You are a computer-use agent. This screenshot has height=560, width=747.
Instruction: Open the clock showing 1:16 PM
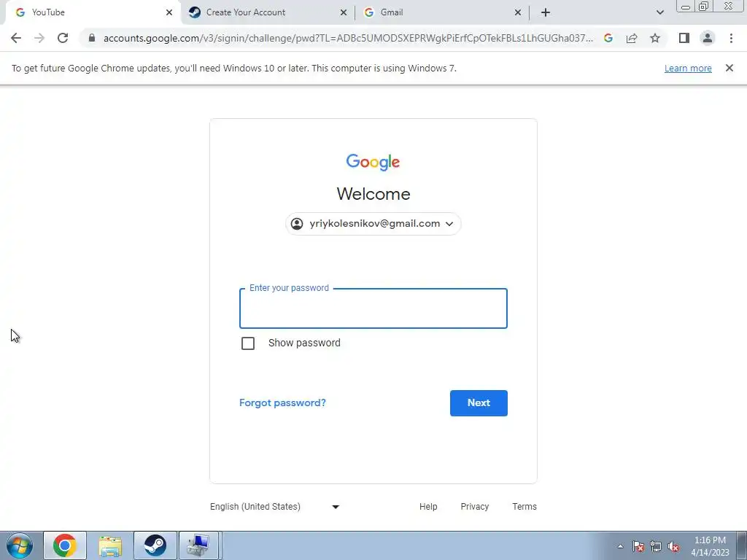(x=711, y=546)
